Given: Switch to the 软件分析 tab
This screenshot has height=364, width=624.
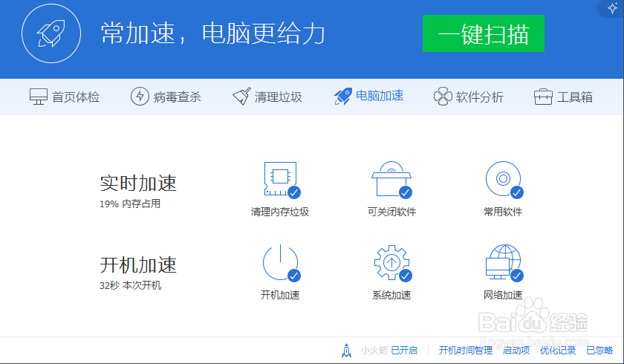Looking at the screenshot, I should [469, 97].
